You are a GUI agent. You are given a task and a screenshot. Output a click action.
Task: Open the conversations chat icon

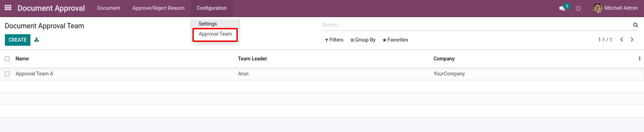pyautogui.click(x=562, y=8)
